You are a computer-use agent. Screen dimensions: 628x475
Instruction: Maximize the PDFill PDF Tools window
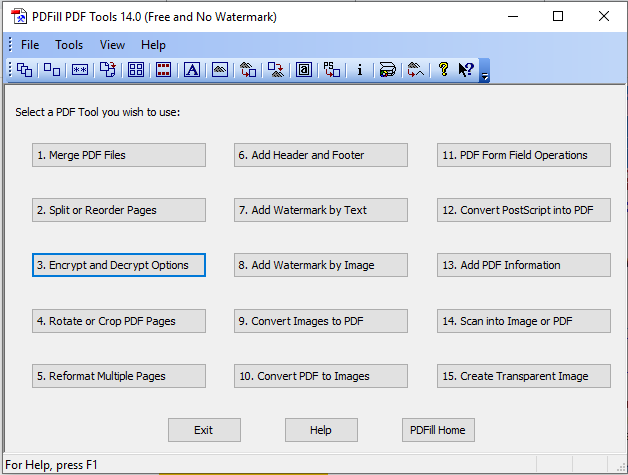(558, 16)
